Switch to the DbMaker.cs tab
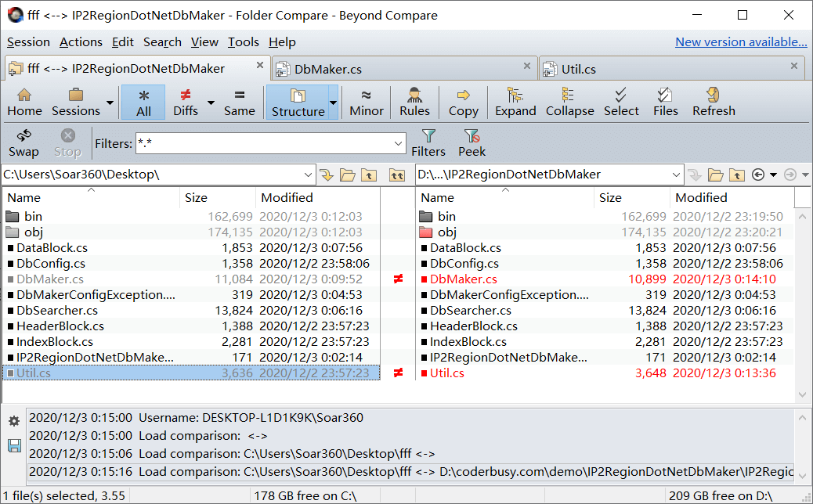The height and width of the screenshot is (504, 813). (327, 69)
